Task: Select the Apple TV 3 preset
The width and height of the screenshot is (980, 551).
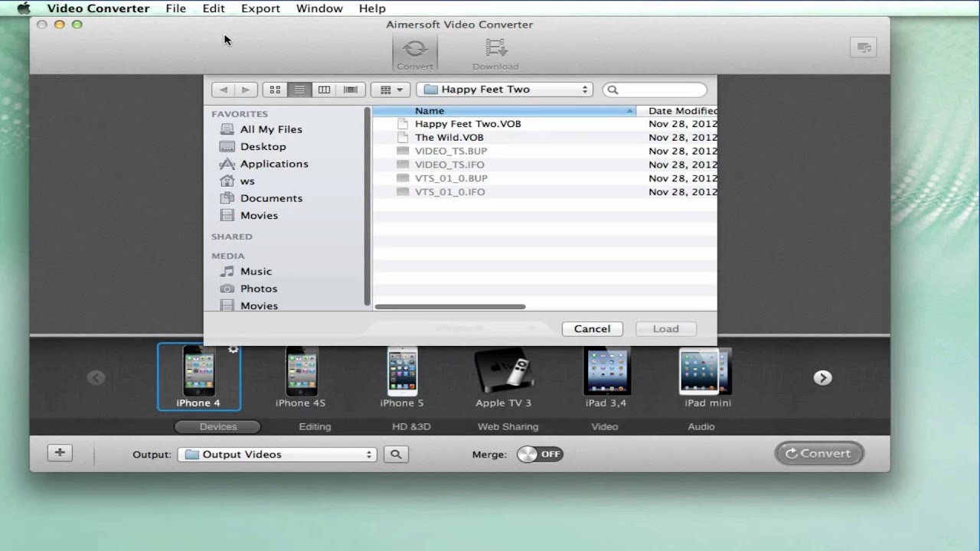Action: 503,377
